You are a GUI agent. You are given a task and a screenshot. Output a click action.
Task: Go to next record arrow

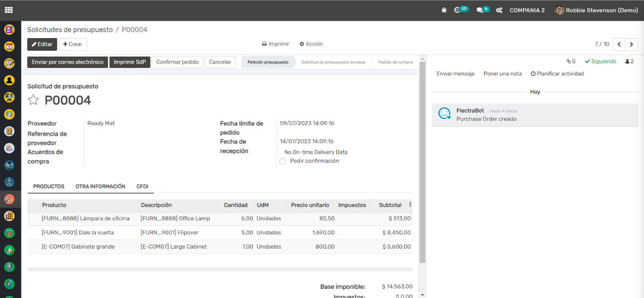click(631, 44)
